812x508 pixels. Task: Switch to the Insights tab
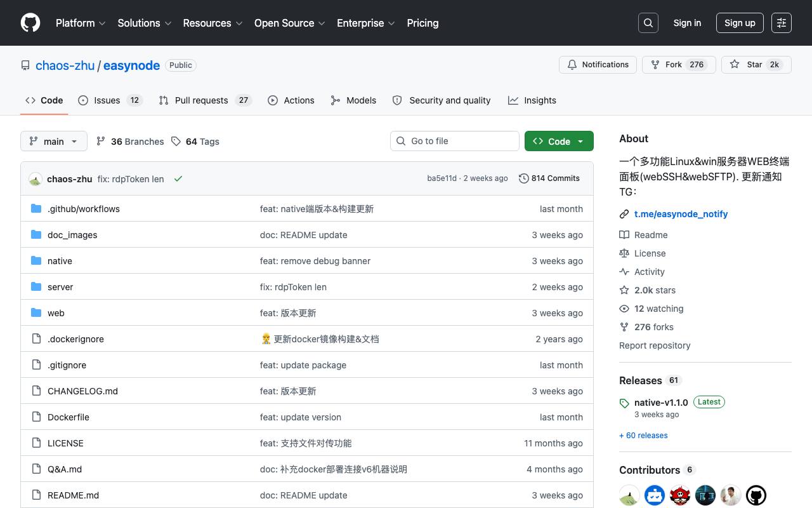(532, 100)
